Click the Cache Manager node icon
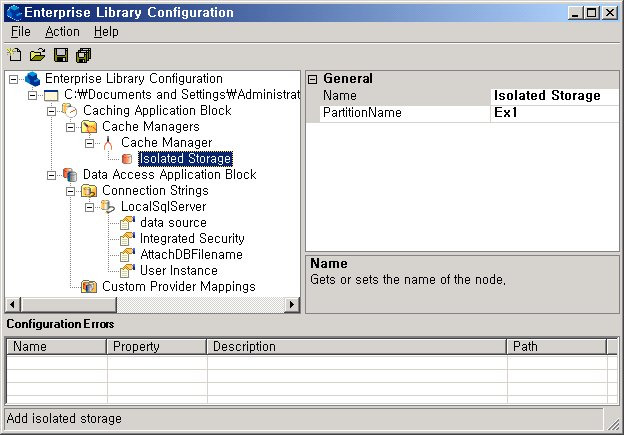This screenshot has height=435, width=624. [107, 143]
